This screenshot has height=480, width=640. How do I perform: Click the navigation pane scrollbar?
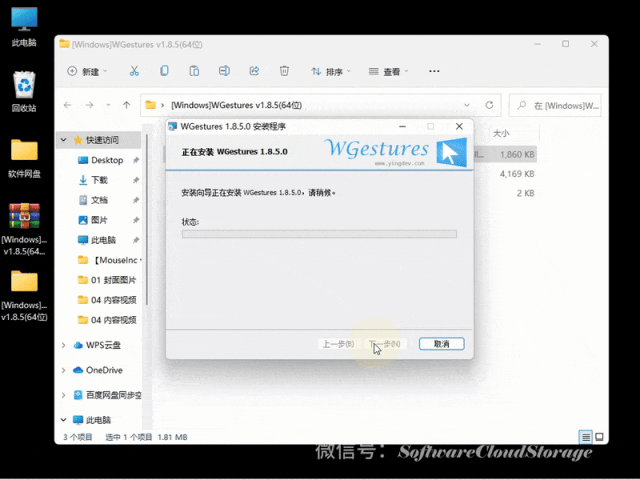147,220
